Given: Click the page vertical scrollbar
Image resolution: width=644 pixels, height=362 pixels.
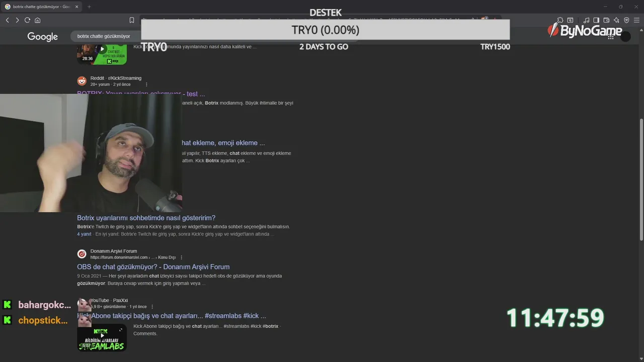Looking at the screenshot, I should tap(641, 178).
